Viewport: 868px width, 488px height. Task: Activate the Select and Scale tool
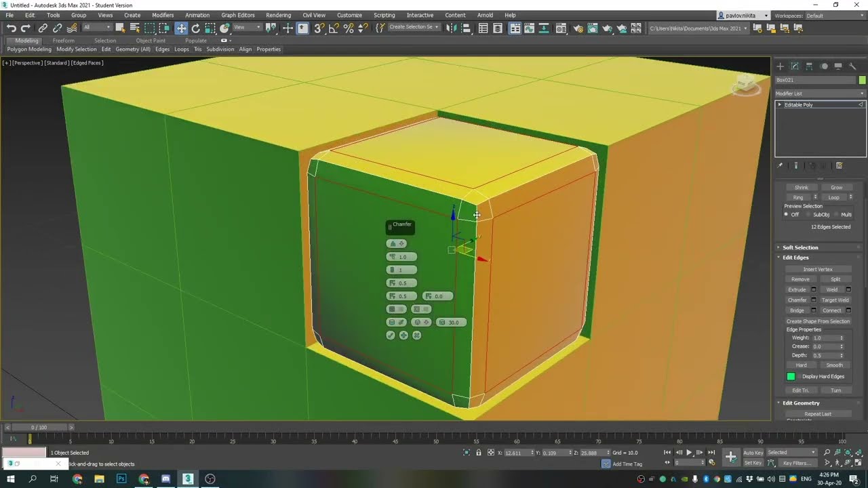(x=210, y=28)
